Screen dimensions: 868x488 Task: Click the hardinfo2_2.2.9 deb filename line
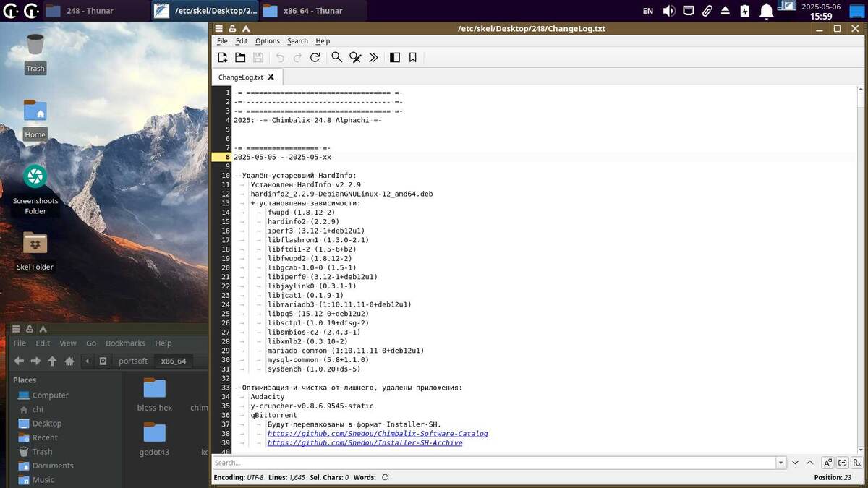pos(341,194)
